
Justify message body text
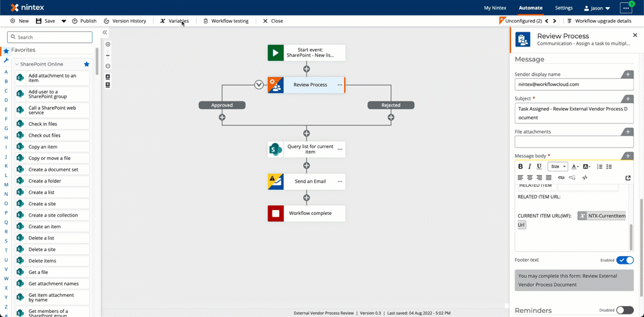[x=549, y=178]
